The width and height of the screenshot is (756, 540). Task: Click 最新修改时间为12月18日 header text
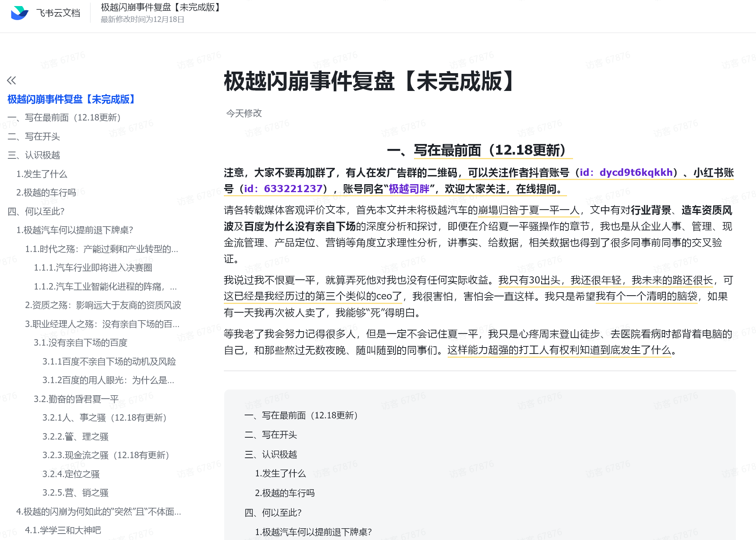tap(142, 19)
